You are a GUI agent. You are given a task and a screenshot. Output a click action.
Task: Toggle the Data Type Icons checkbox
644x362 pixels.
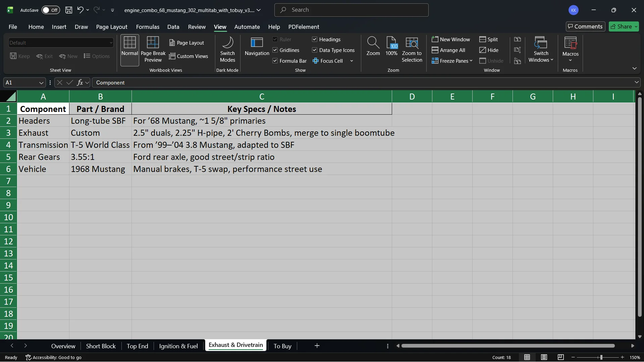(x=315, y=50)
